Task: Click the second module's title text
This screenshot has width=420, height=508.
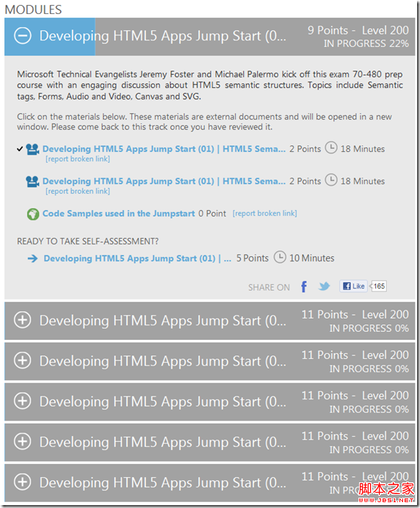Action: [163, 321]
